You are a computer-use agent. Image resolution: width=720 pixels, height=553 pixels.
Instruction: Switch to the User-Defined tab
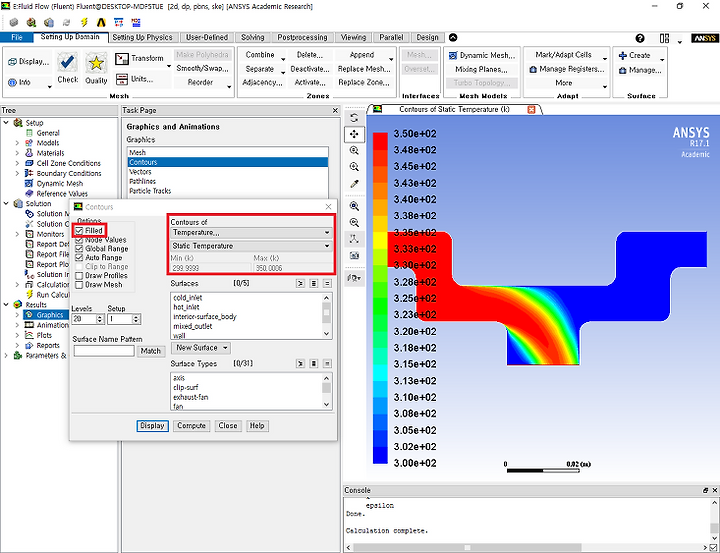click(207, 37)
